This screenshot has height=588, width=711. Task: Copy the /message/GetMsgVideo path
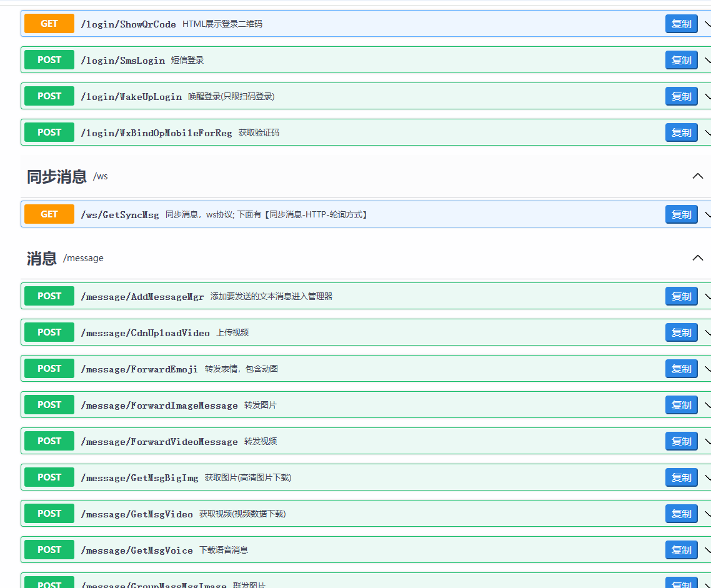tap(681, 514)
